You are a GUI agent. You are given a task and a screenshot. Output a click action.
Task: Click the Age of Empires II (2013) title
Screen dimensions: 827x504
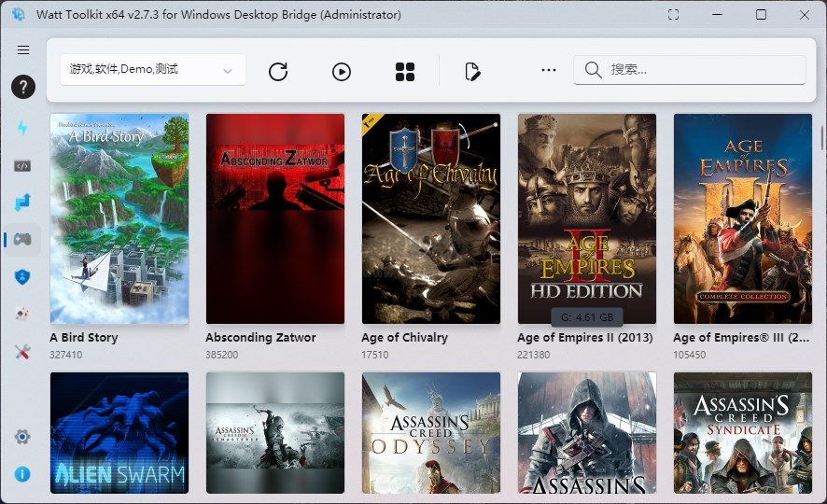point(585,338)
